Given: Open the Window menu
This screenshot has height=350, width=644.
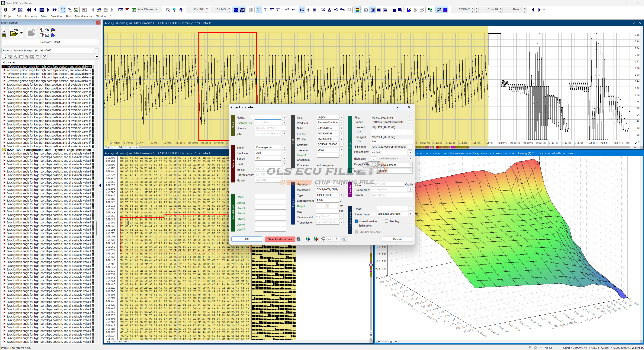Looking at the screenshot, I should [x=101, y=16].
